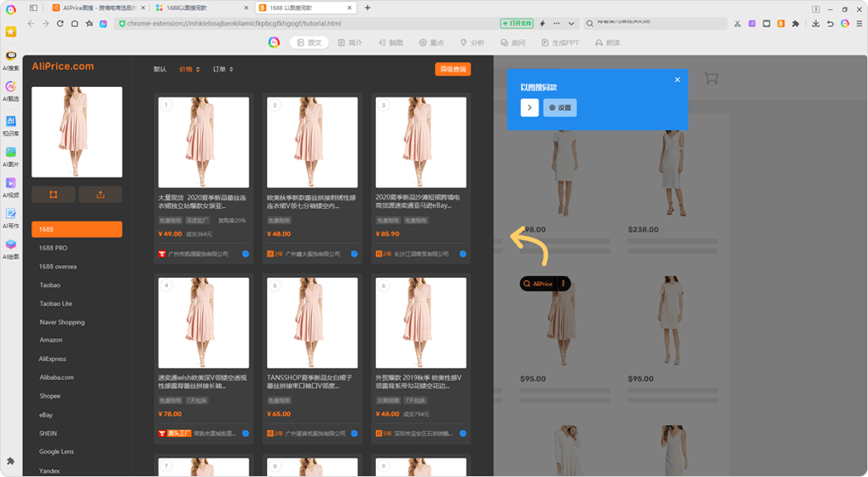Select Amazon in the platform list

point(51,341)
